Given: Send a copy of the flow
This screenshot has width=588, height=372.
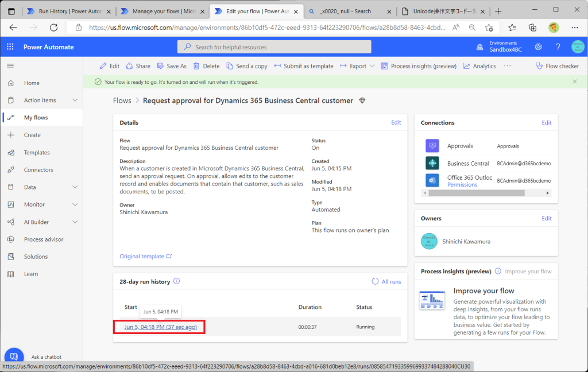Looking at the screenshot, I should coord(247,66).
